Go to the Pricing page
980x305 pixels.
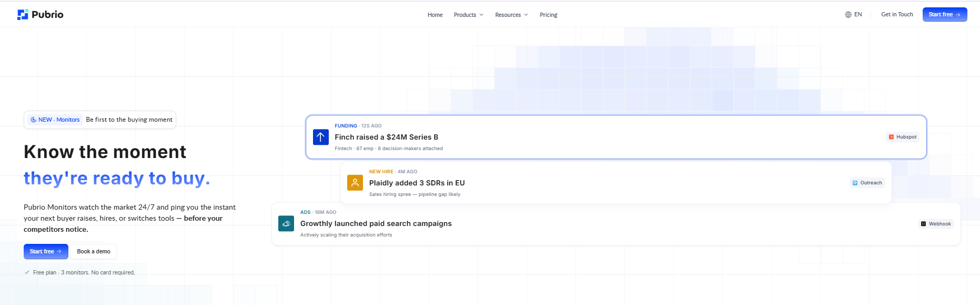(x=549, y=15)
